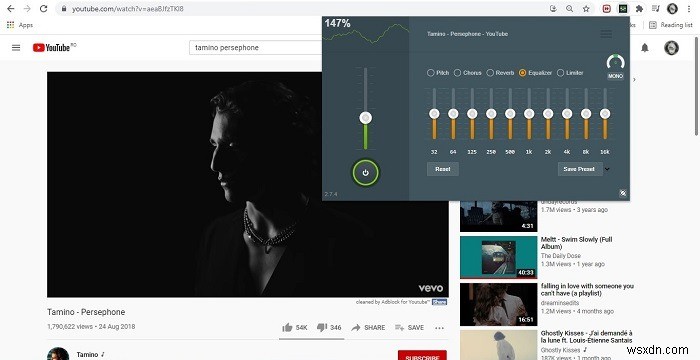Viewport: 700px width, 360px height.
Task: Click the SAVE button under the video
Action: pyautogui.click(x=409, y=327)
